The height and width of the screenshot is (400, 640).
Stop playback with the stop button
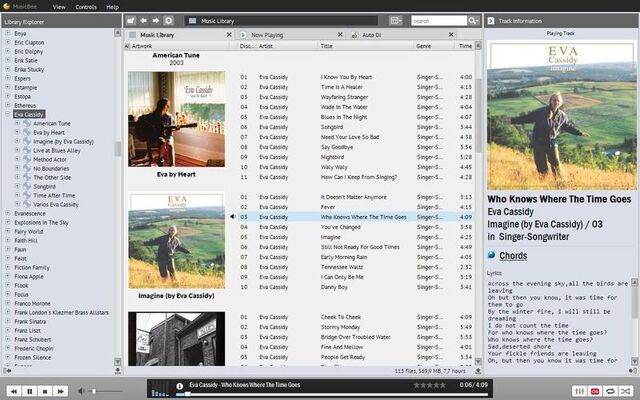(45, 391)
